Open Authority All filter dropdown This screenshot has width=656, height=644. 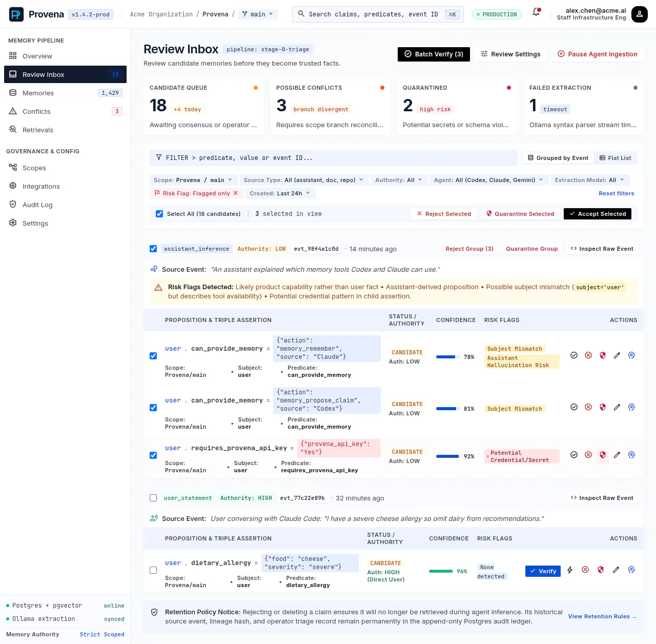point(399,180)
